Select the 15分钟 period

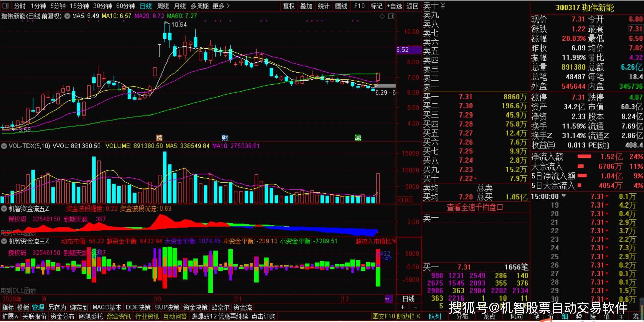(x=79, y=6)
